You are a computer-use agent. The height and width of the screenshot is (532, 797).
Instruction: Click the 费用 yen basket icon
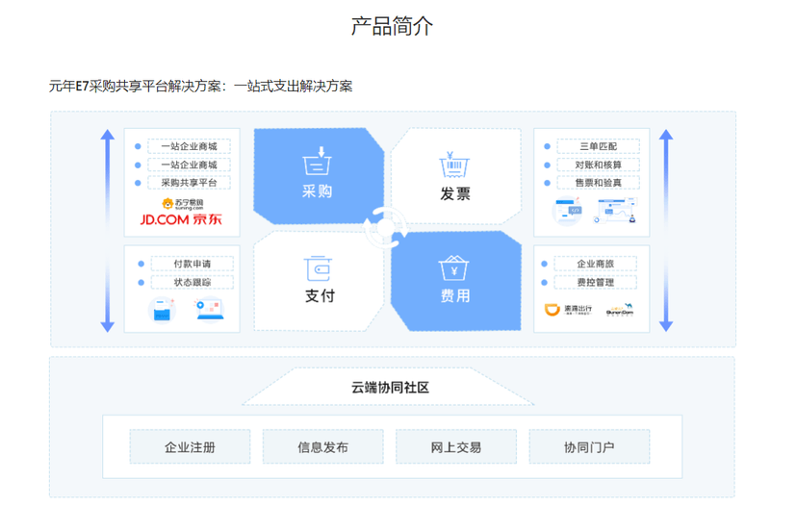pyautogui.click(x=454, y=266)
